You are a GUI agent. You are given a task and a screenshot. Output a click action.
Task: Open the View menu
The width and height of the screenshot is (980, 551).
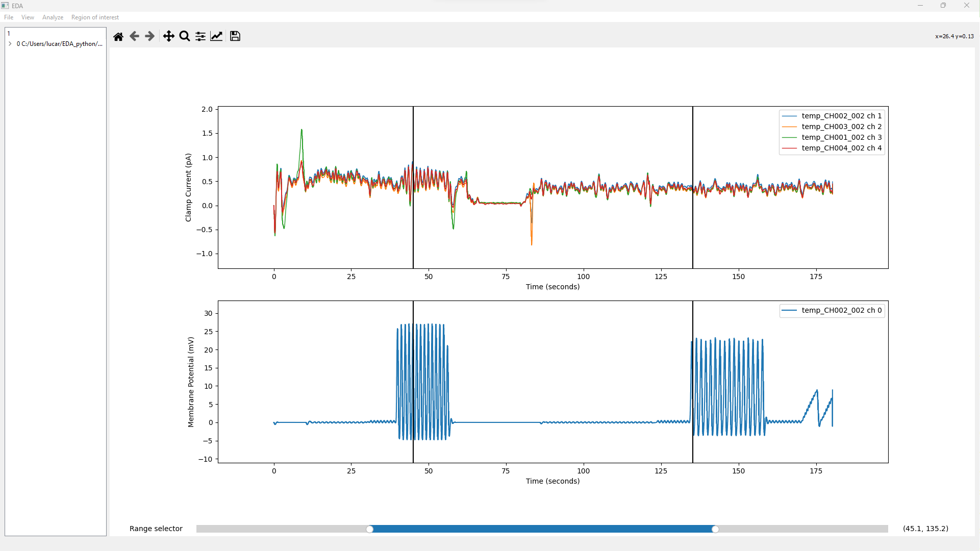coord(28,17)
